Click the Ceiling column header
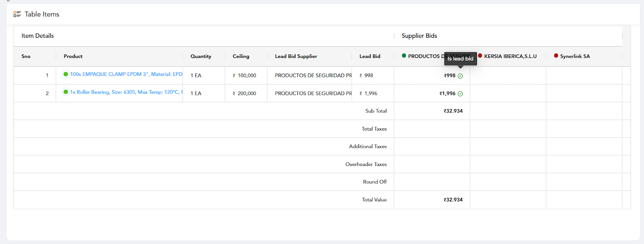The width and height of the screenshot is (644, 244). point(241,56)
